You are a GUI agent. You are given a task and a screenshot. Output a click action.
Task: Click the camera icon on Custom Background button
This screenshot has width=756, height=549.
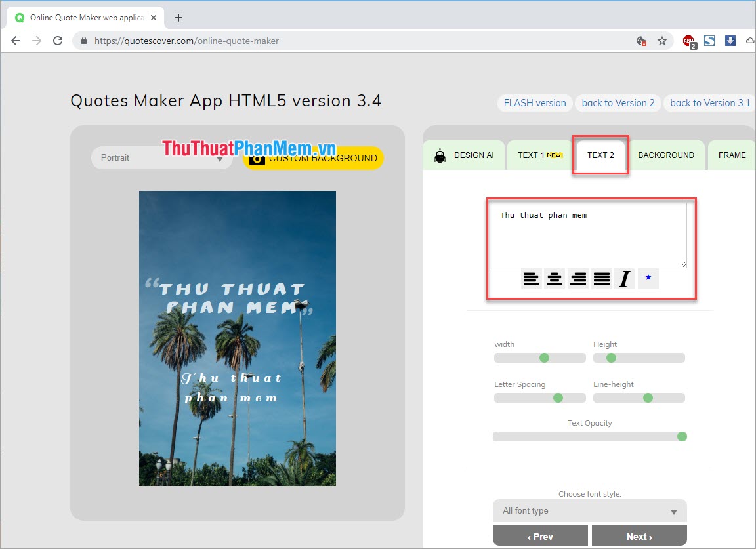click(257, 158)
